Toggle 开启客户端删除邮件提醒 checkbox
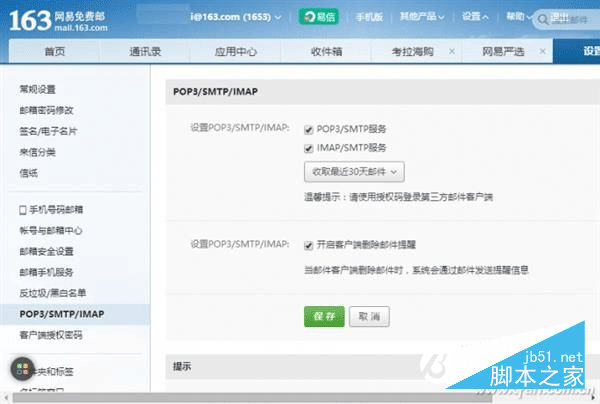This screenshot has width=600, height=404. [308, 246]
